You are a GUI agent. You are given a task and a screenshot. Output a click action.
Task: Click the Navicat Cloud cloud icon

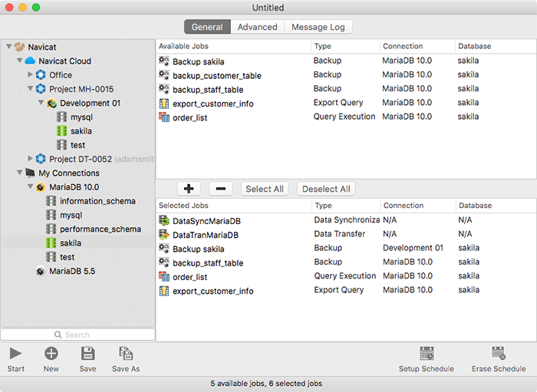click(30, 61)
